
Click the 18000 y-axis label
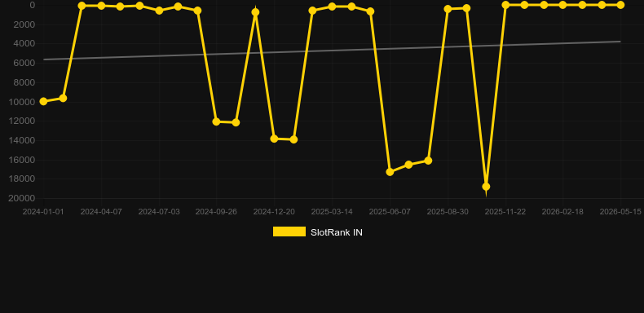pos(22,179)
